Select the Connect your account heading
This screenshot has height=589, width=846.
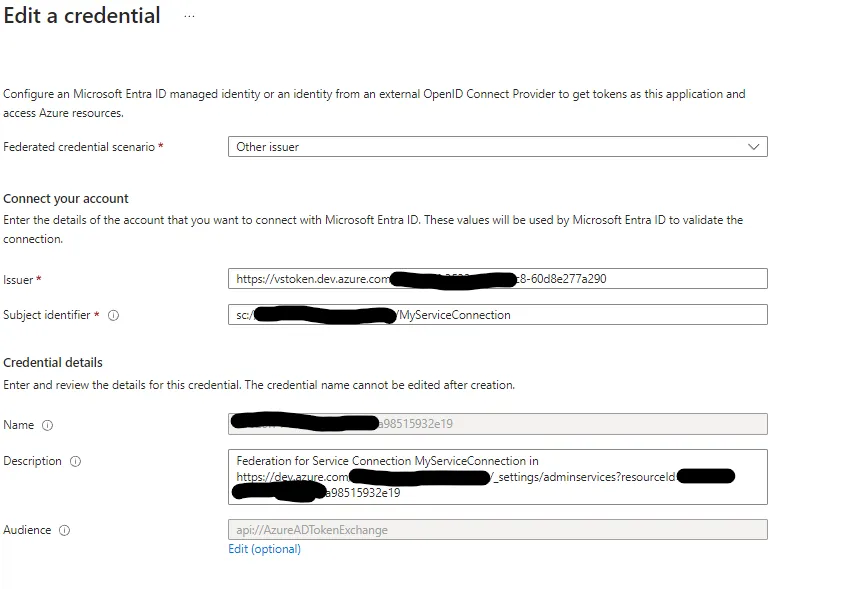click(x=66, y=198)
